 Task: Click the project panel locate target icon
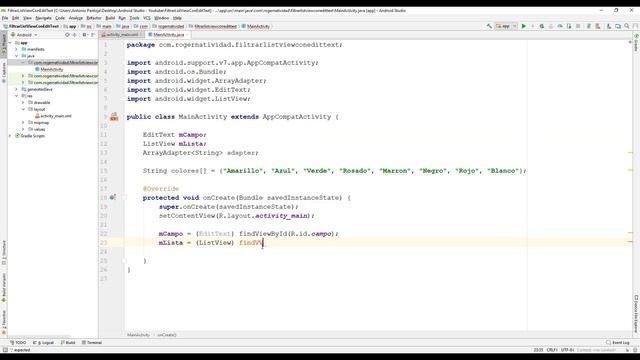click(67, 35)
